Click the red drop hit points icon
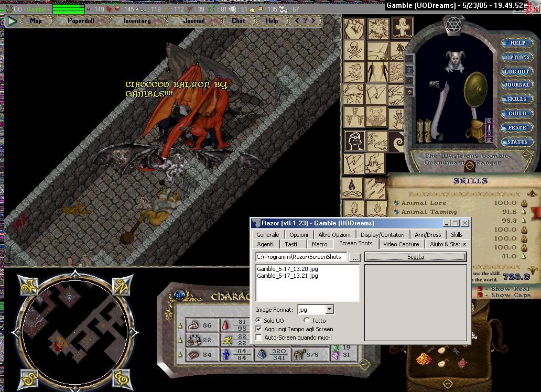The height and width of the screenshot is (392, 541). (x=226, y=325)
